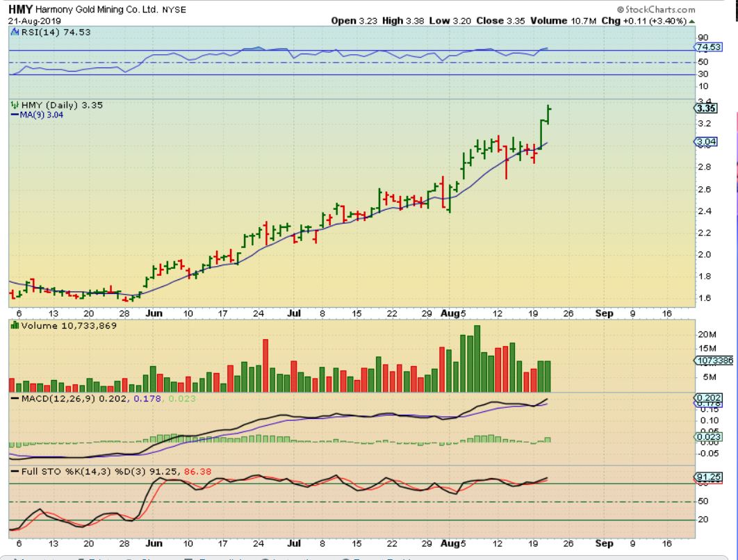The image size is (738, 560).
Task: Select the HMY ticker symbol in the title
Action: tap(20, 10)
